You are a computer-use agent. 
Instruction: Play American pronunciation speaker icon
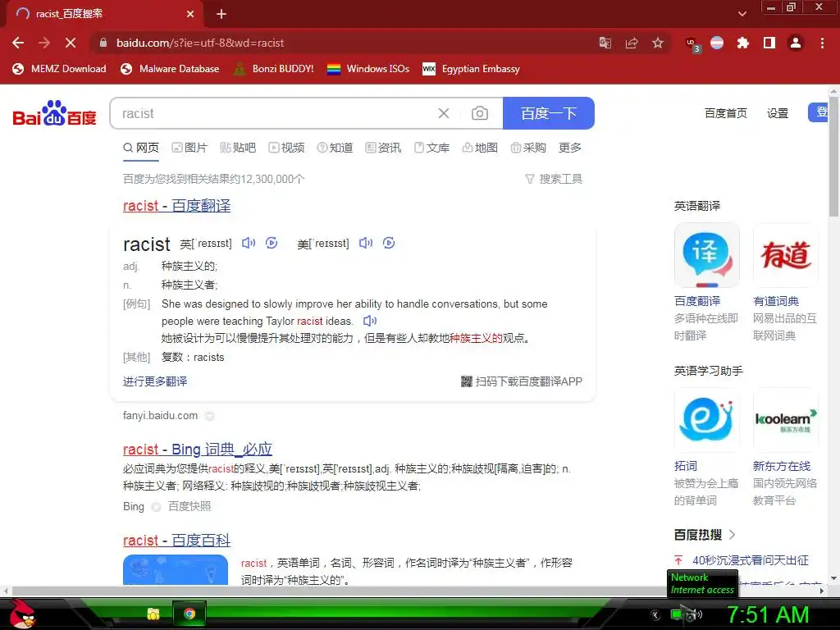pos(366,243)
